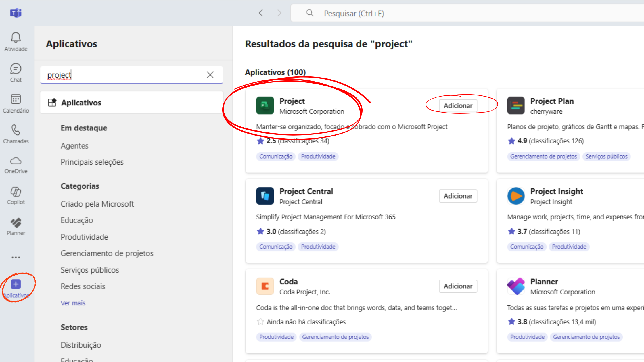Open the Project Insight app title
This screenshot has height=362, width=644.
(557, 191)
